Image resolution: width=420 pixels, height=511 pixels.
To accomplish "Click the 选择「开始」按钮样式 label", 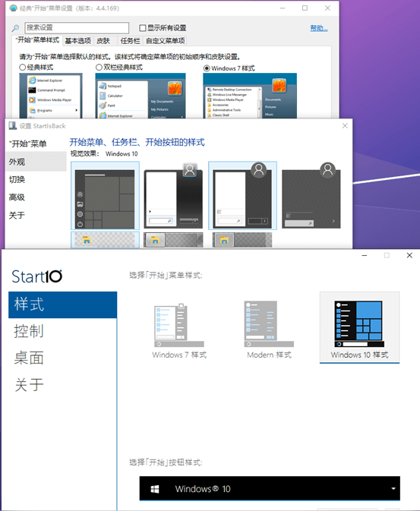I will [x=166, y=462].
